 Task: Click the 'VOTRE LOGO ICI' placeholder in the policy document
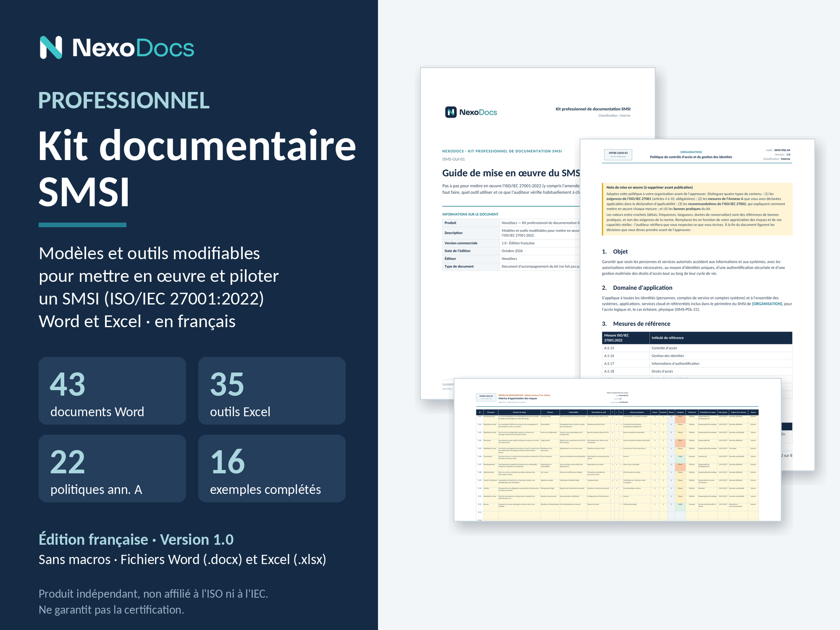coord(618,155)
